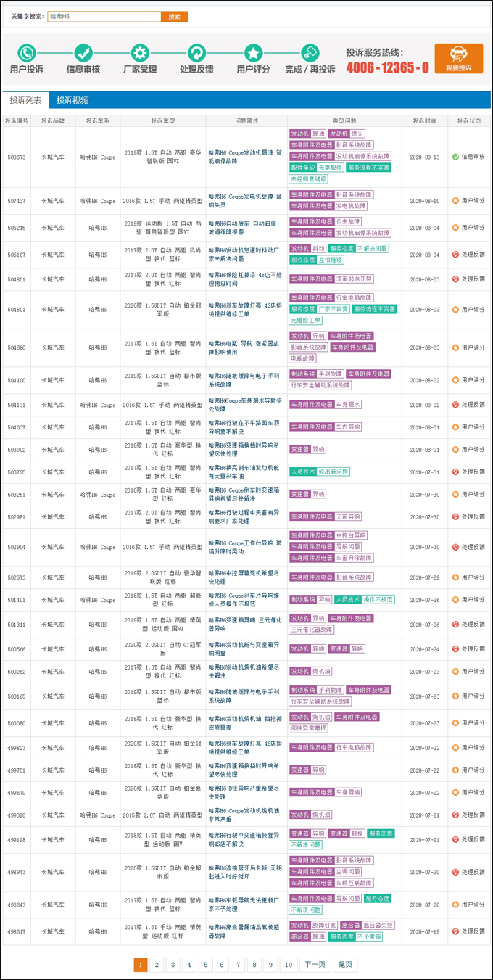Screen dimensions: 493x980
Task: Click complaint number 498517
Action: [x=16, y=931]
